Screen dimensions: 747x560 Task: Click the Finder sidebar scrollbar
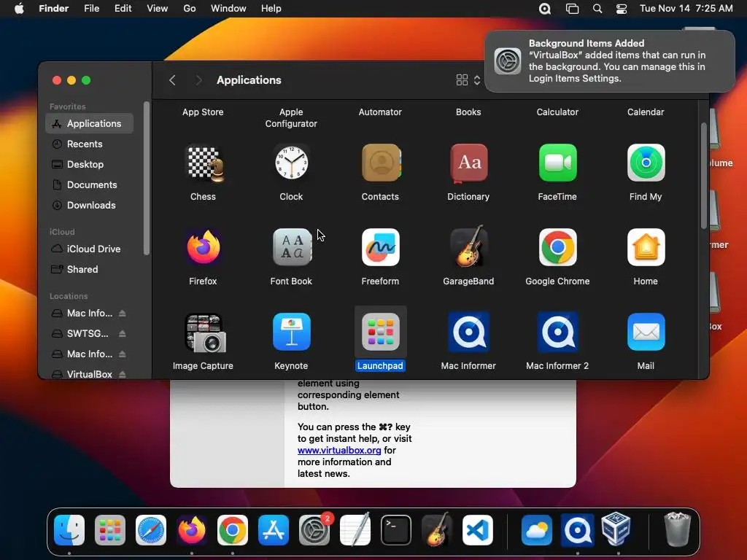pyautogui.click(x=147, y=179)
